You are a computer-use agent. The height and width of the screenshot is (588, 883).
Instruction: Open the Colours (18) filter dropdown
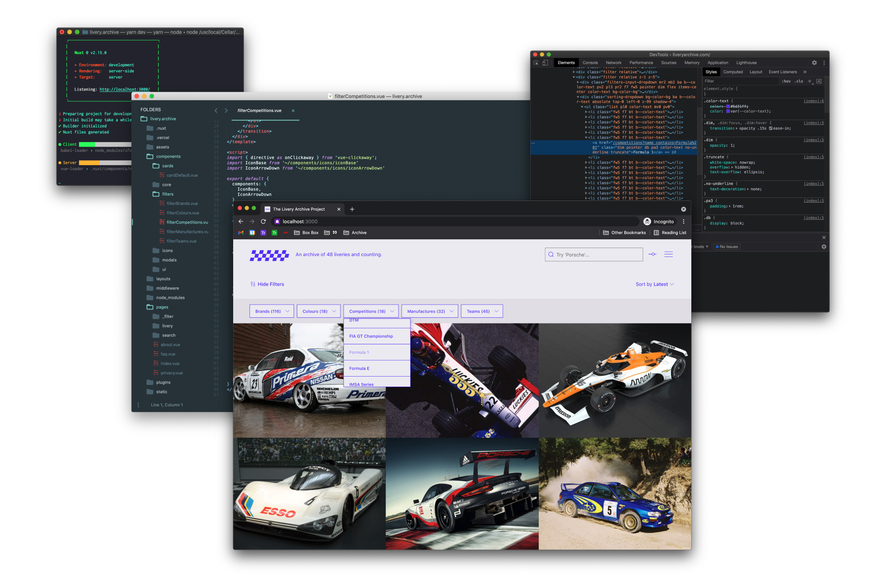point(319,311)
